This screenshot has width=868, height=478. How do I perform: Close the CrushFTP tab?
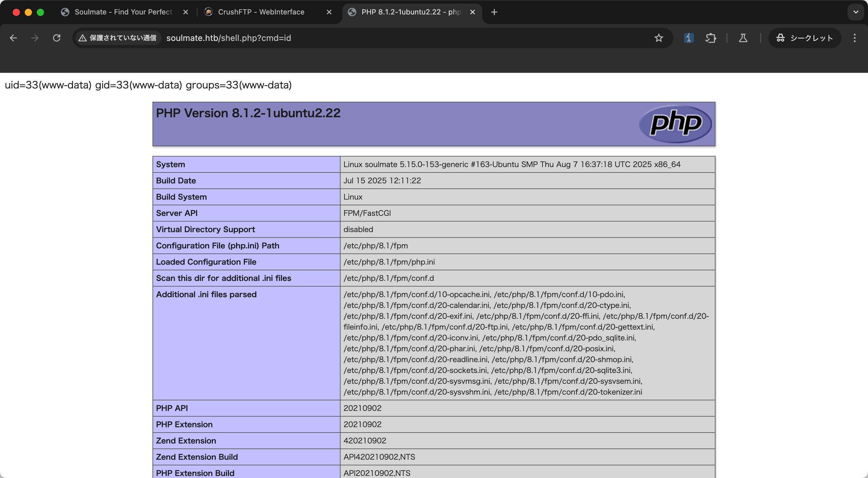tap(329, 12)
